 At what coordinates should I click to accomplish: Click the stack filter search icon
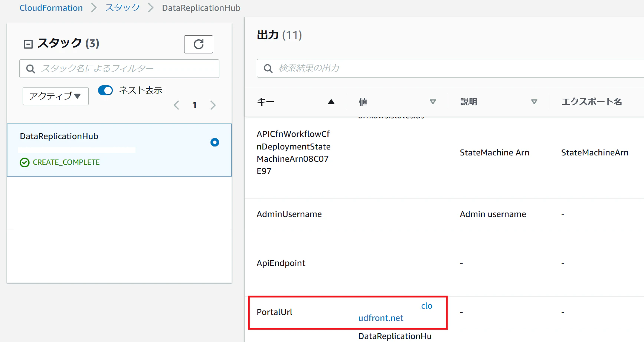point(31,69)
